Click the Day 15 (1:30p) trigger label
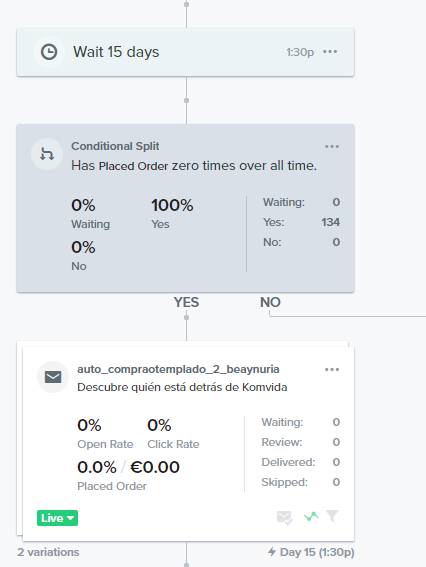Image resolution: width=426 pixels, height=567 pixels. [311, 552]
